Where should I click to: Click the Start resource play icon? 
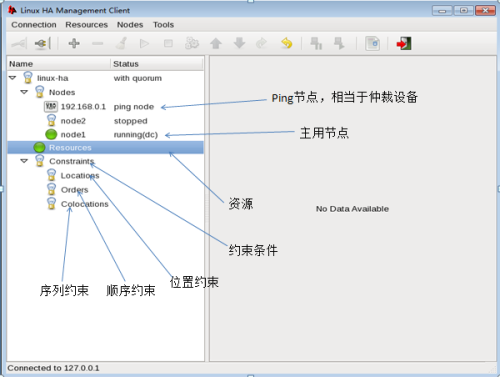144,43
